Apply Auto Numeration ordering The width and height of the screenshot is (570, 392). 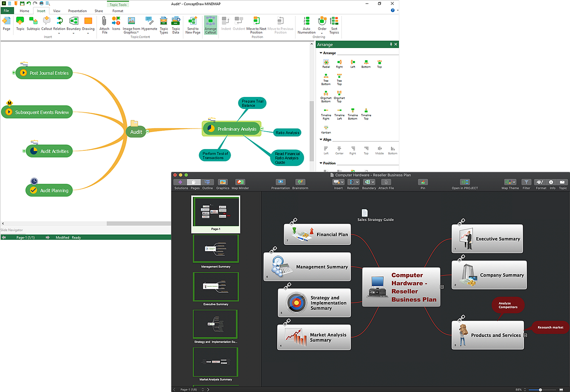(x=306, y=25)
